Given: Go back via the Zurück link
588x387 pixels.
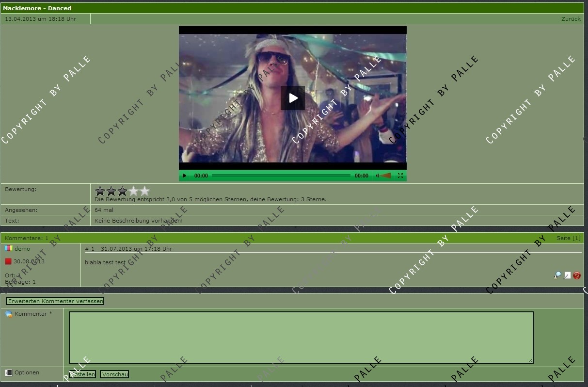Looking at the screenshot, I should point(571,19).
